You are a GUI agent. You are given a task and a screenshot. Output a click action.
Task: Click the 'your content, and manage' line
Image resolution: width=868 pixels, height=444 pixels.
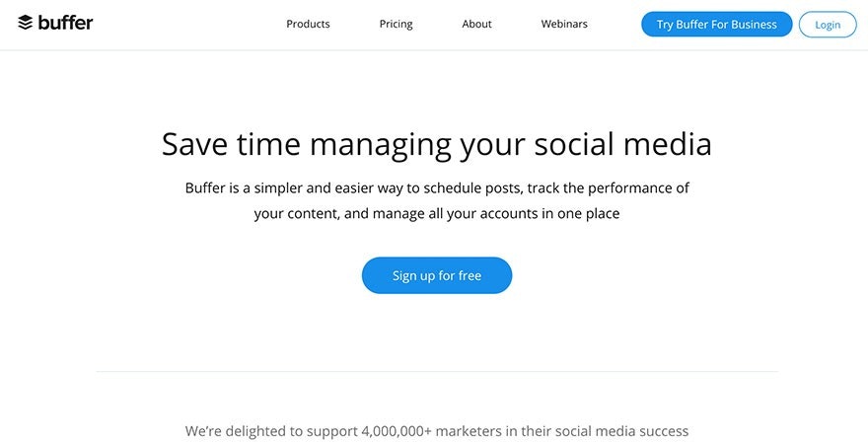338,213
